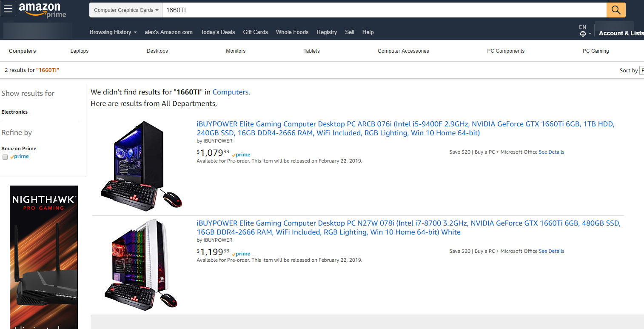Click the Refine by heading
The width and height of the screenshot is (644, 329).
coord(17,132)
